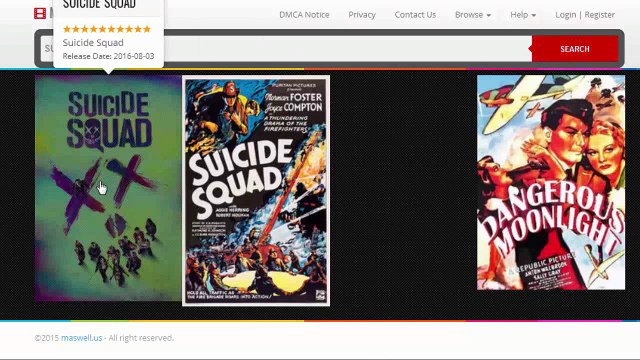The height and width of the screenshot is (360, 640).
Task: Open the 2016 Suicide Squad green poster
Action: coord(108,188)
